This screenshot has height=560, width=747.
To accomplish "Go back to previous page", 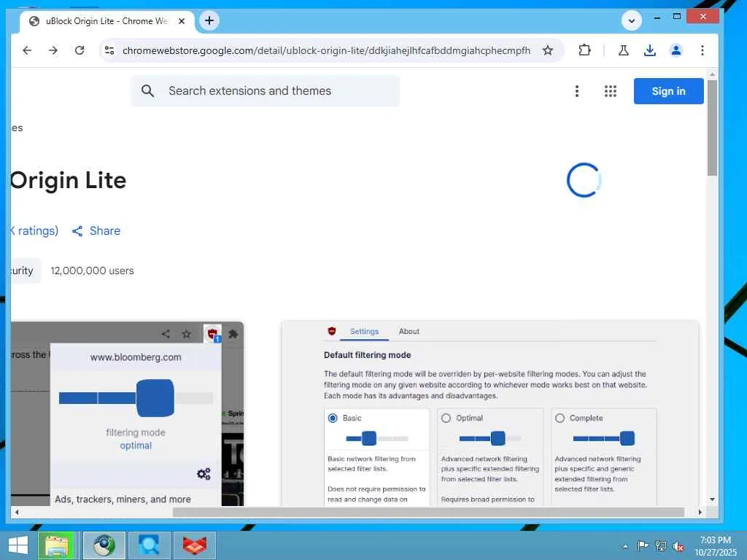I will pyautogui.click(x=27, y=50).
